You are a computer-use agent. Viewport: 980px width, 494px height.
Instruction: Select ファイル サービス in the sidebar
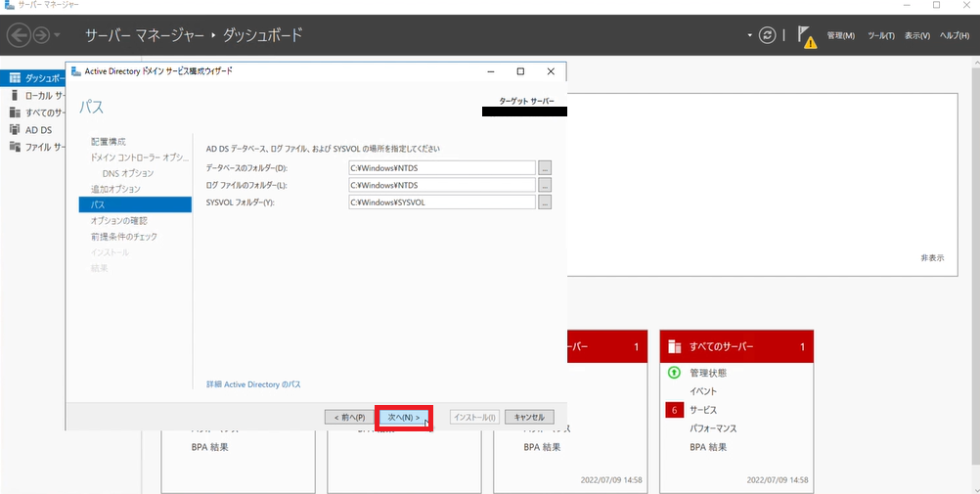click(x=32, y=147)
